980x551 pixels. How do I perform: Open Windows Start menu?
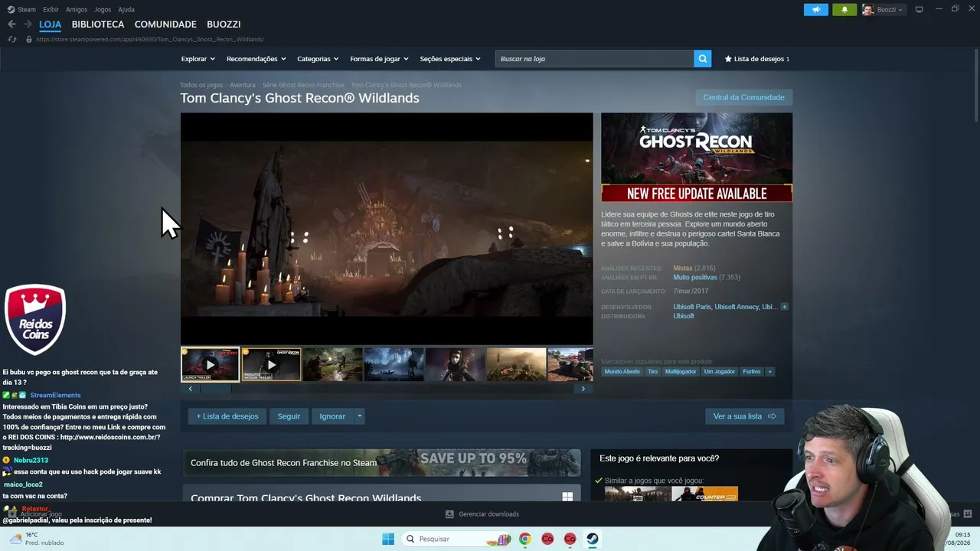coord(388,539)
